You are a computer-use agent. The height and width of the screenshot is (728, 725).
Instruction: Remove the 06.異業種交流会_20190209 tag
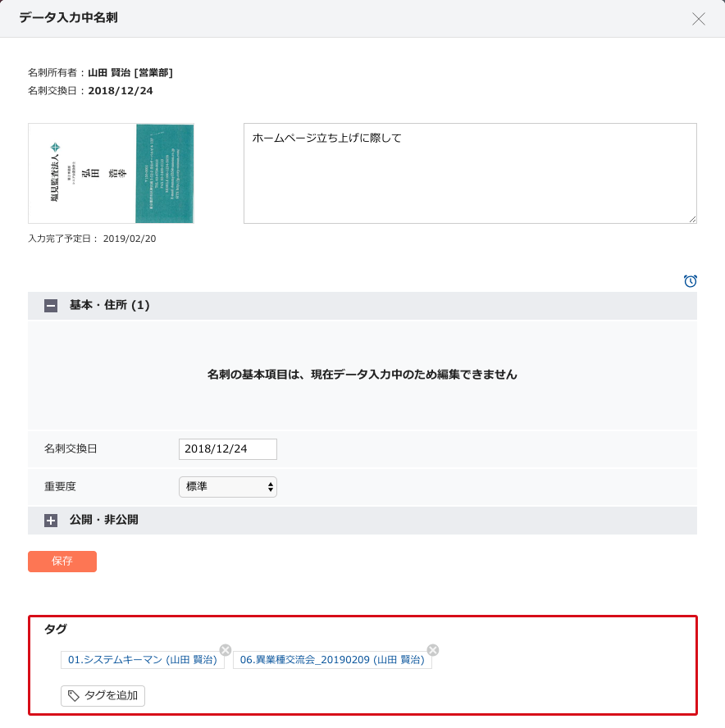(x=432, y=649)
